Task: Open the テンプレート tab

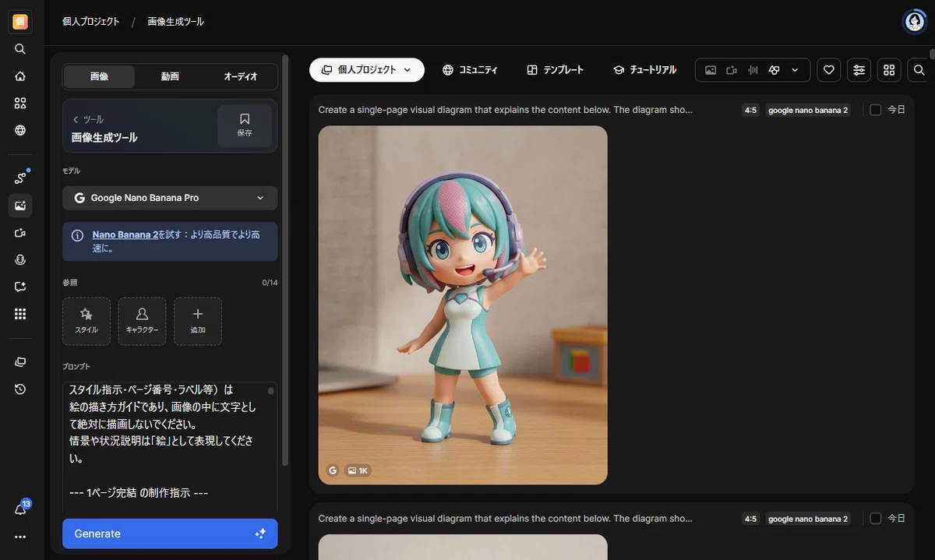Action: [556, 70]
